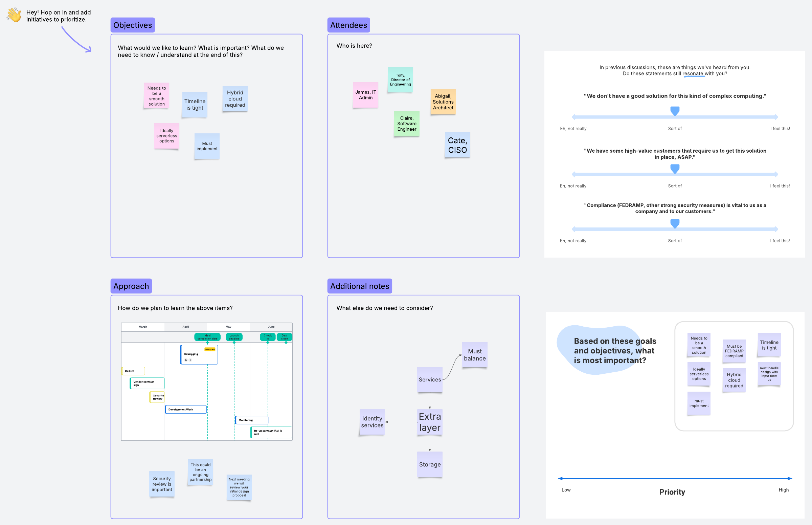
Task: Select the 'Identity services' sticky note
Action: (372, 422)
